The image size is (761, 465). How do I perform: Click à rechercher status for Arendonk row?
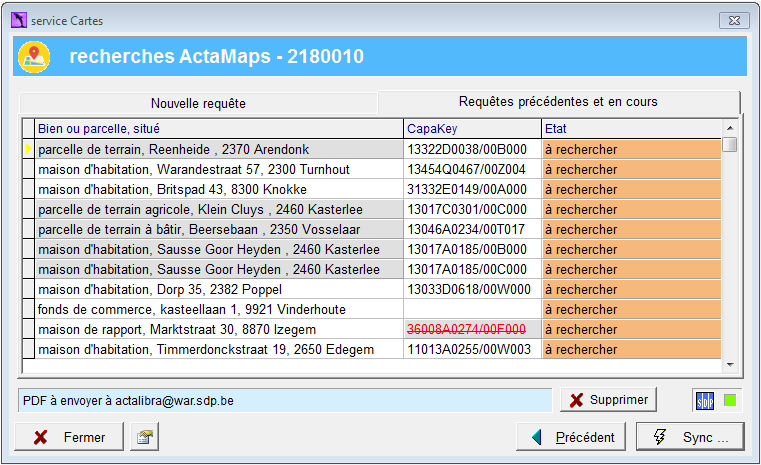pyautogui.click(x=631, y=149)
